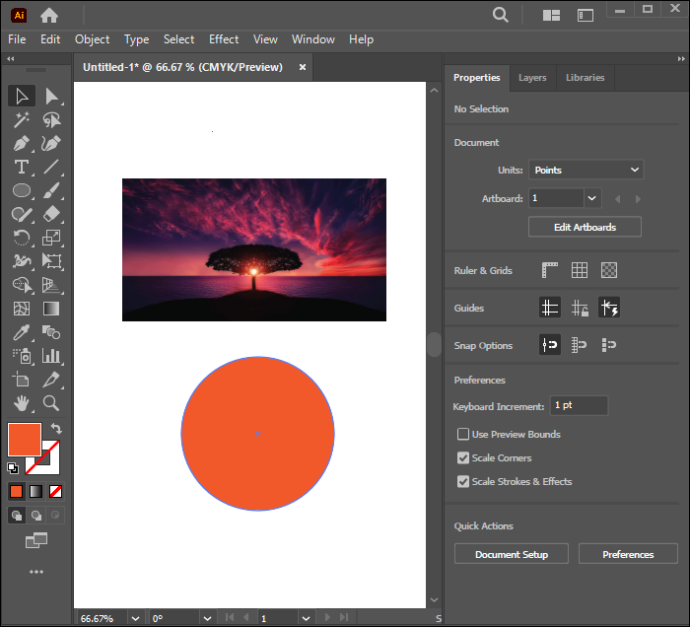The image size is (690, 627).
Task: Select the Rotate tool
Action: 21,238
